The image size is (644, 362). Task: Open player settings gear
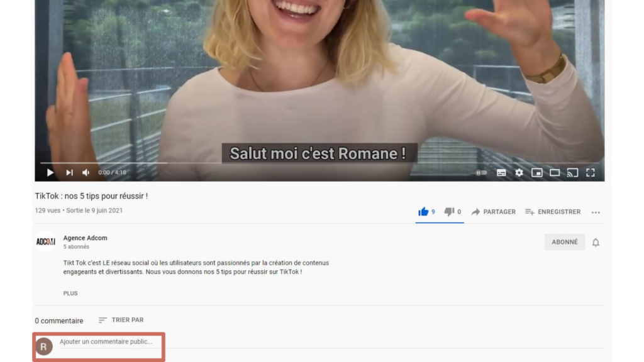[519, 173]
